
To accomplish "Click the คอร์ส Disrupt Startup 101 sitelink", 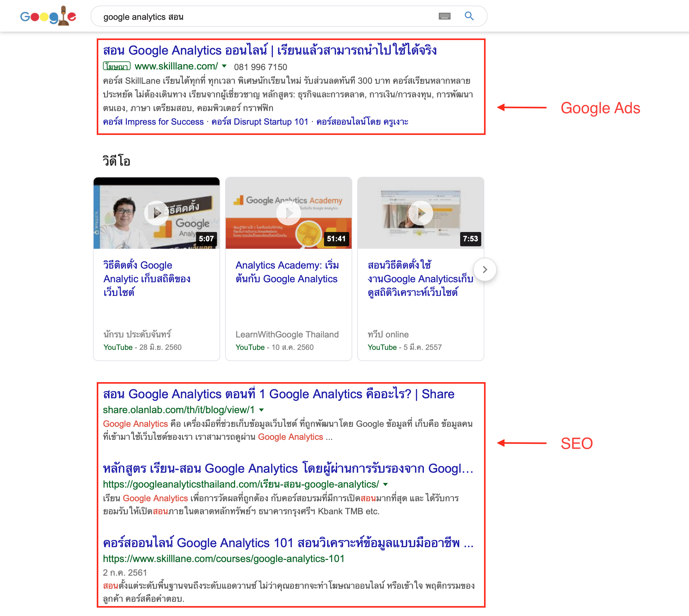I will tap(260, 122).
